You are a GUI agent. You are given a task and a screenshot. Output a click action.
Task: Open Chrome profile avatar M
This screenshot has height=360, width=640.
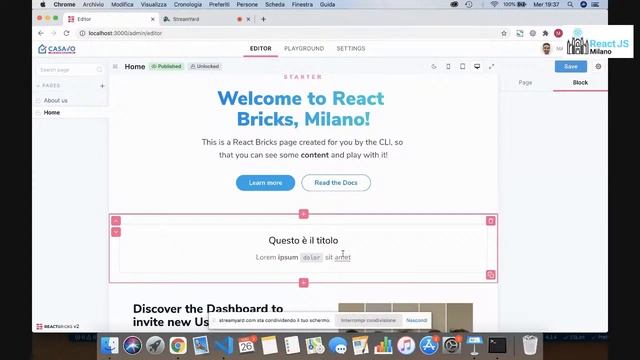(x=558, y=33)
